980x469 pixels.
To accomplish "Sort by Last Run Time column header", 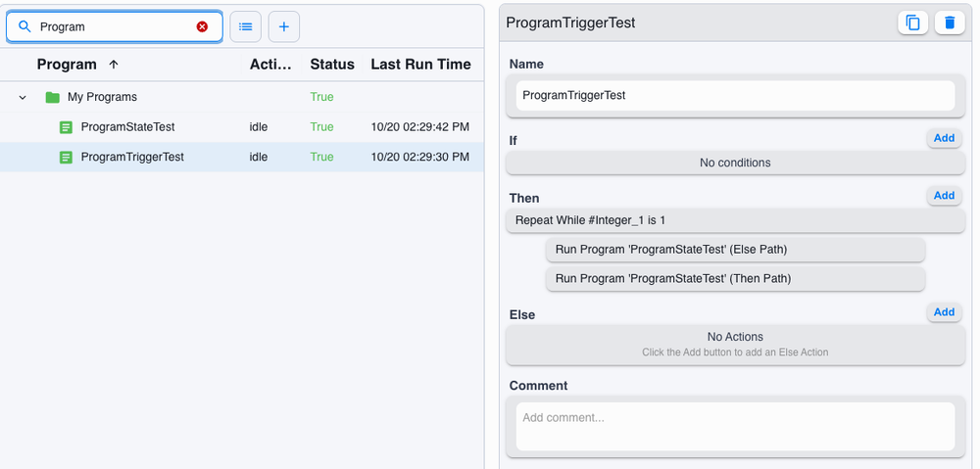I will point(420,65).
